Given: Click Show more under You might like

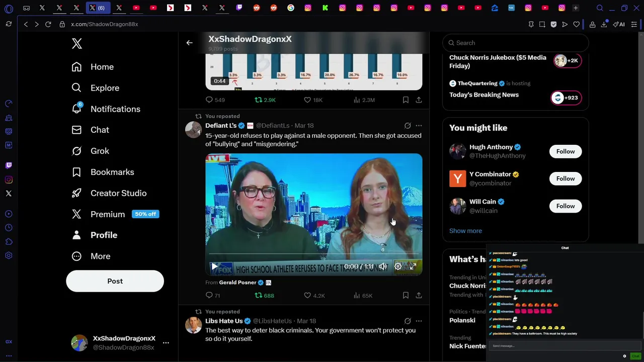Looking at the screenshot, I should (465, 231).
